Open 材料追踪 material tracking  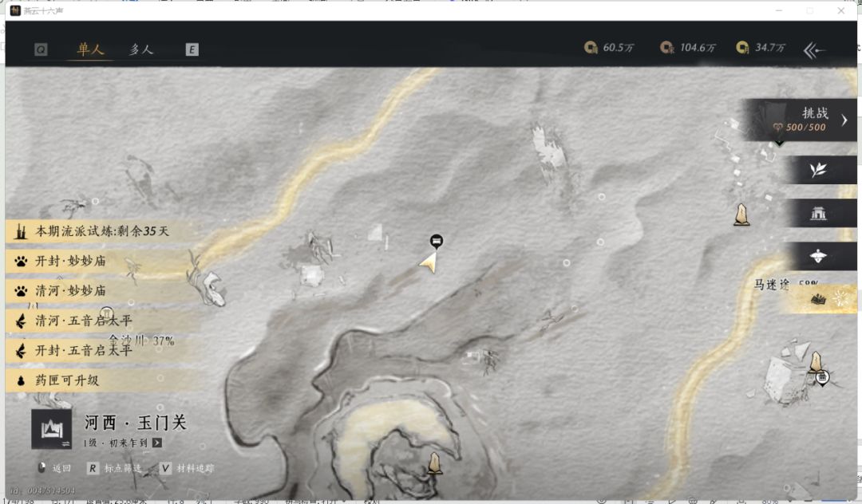coord(196,468)
